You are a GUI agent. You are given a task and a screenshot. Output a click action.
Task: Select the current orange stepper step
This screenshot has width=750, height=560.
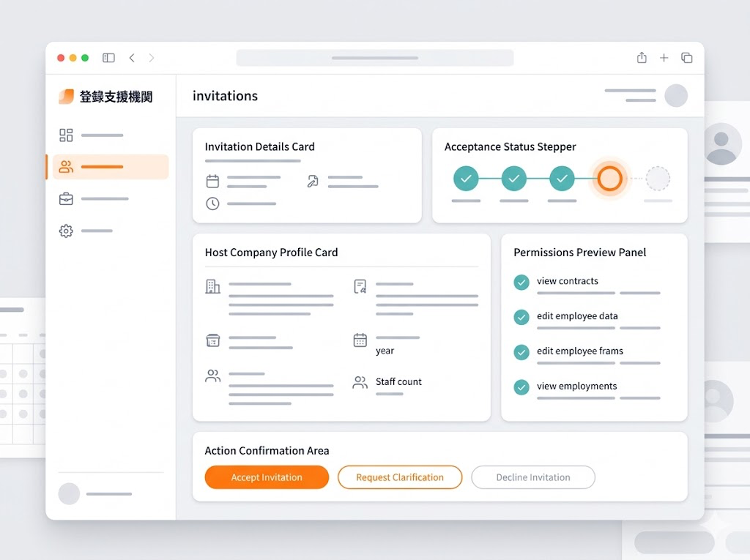(x=610, y=179)
